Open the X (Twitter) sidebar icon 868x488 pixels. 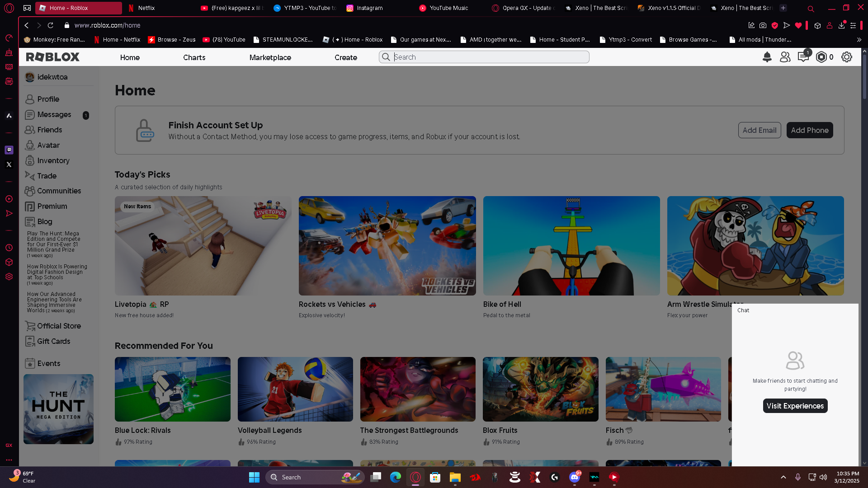(9, 164)
